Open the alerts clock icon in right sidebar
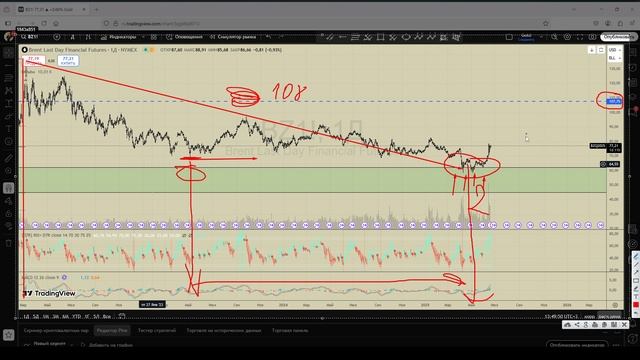The width and height of the screenshot is (640, 360). coord(633,68)
